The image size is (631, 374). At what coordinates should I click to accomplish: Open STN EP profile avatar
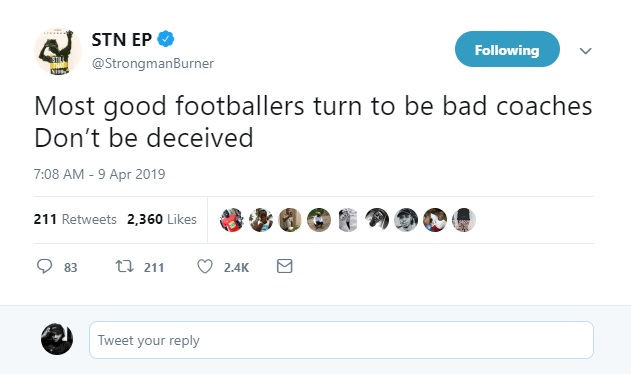tap(58, 51)
